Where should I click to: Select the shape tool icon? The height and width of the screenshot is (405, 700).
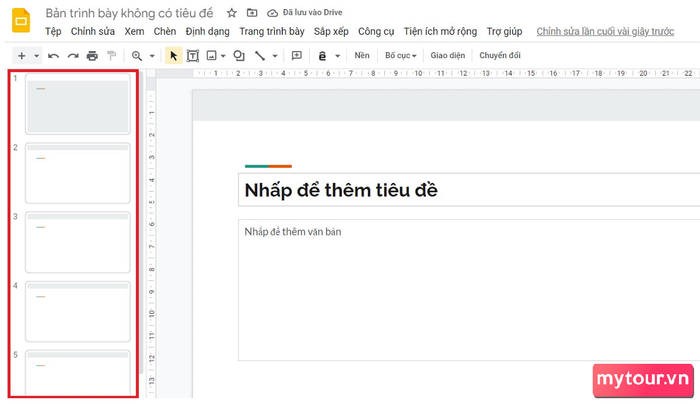pyautogui.click(x=239, y=56)
